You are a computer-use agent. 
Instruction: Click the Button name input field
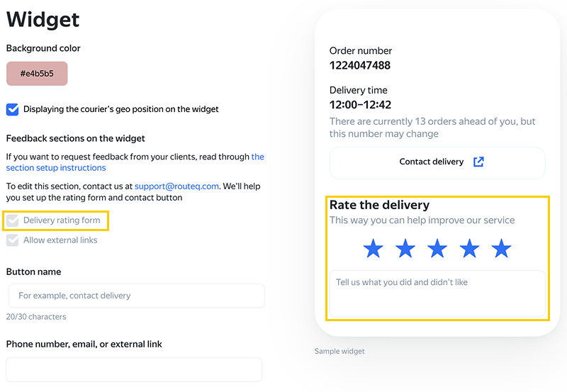[x=136, y=296]
